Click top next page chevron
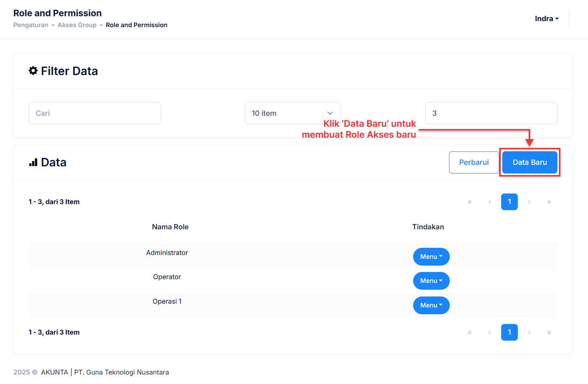 coord(529,202)
